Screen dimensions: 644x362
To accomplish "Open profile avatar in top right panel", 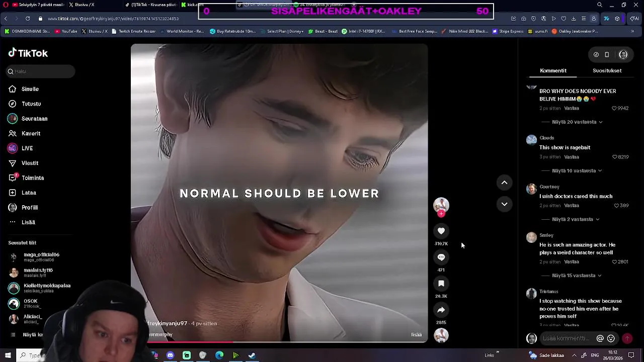I will tap(623, 54).
